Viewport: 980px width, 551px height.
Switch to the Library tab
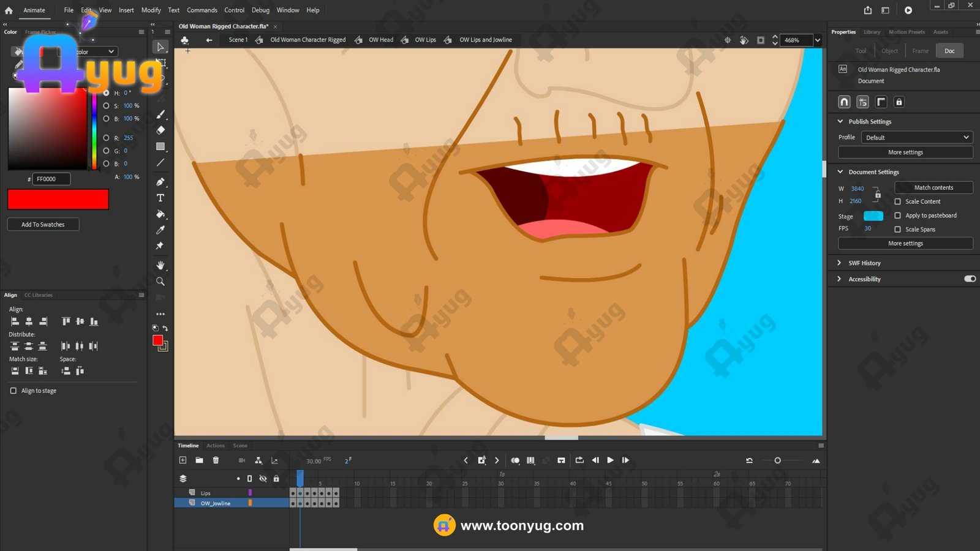pos(872,32)
